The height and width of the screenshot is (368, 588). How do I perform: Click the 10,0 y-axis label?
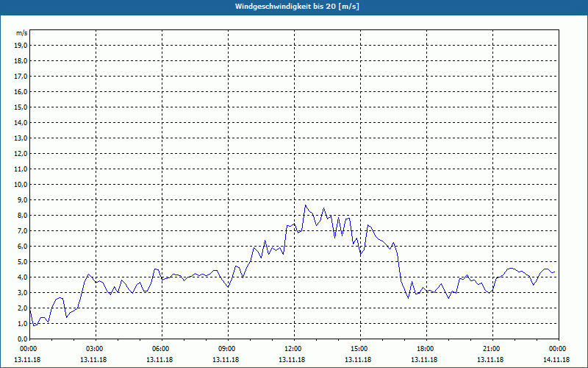tap(21, 185)
